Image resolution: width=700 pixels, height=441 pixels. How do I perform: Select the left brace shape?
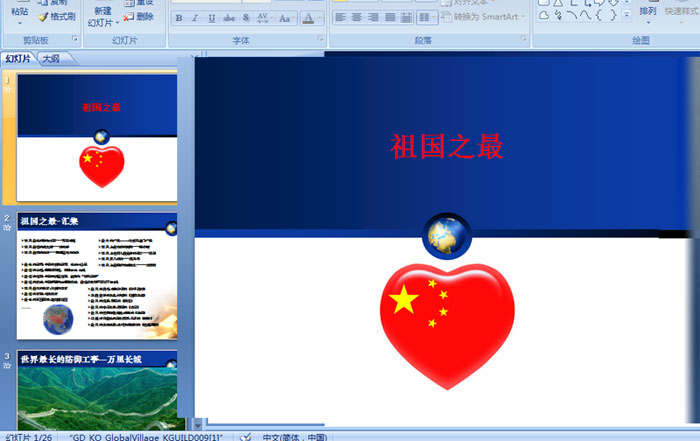click(599, 16)
